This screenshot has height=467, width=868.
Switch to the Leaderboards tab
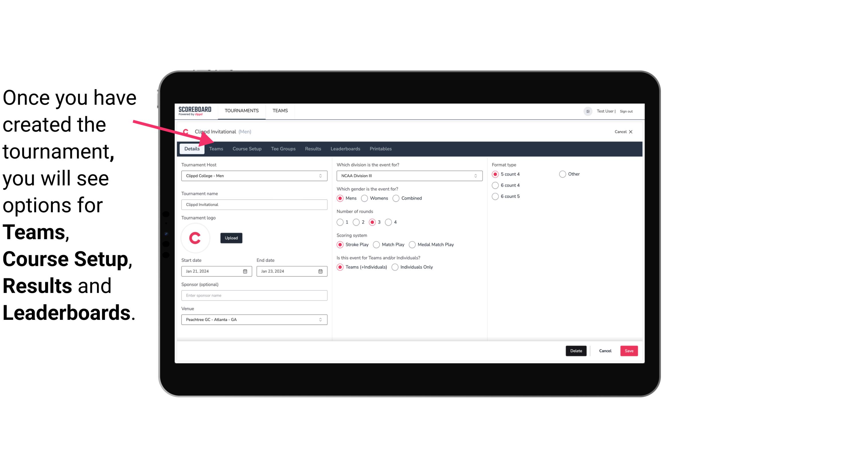coord(345,148)
